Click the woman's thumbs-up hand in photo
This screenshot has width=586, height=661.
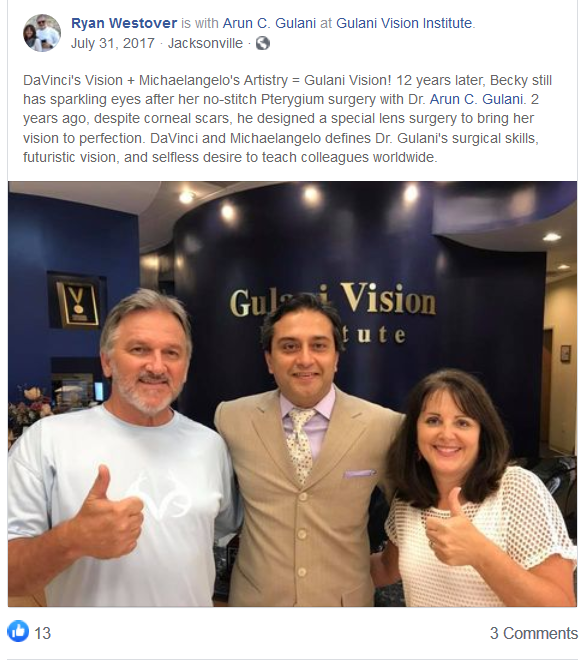tap(451, 529)
